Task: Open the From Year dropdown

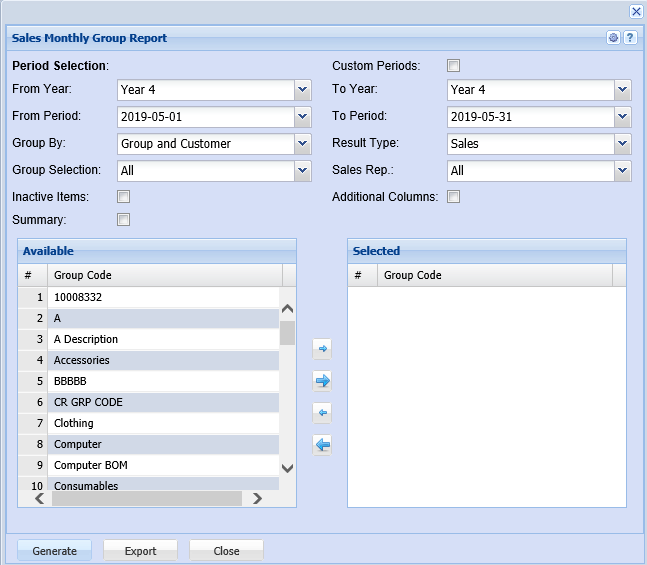Action: (303, 90)
